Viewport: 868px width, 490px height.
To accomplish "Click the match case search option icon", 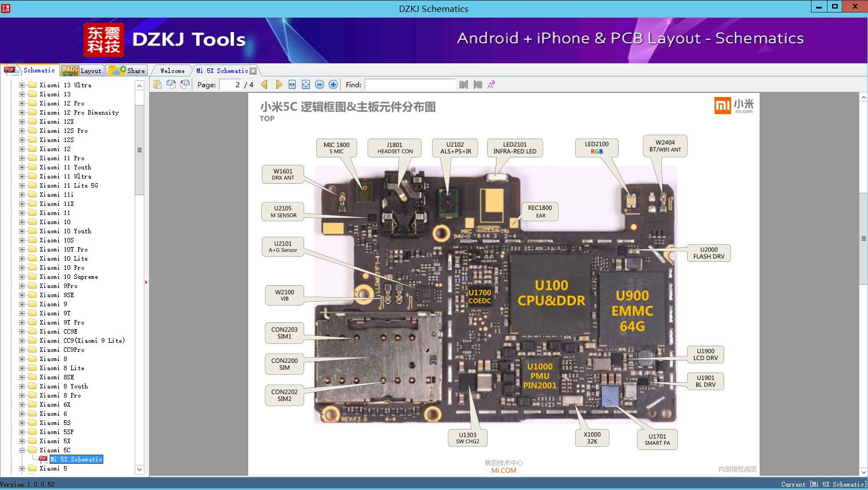I will click(491, 84).
